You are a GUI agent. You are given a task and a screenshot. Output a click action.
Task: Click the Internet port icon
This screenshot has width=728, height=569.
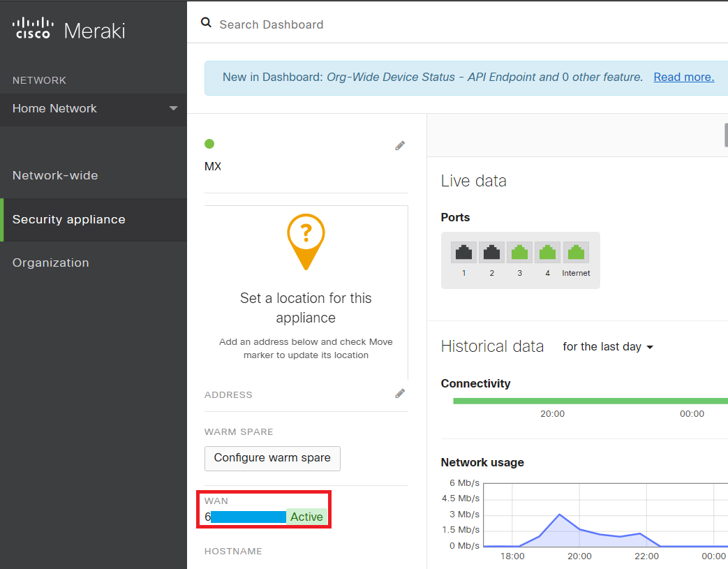click(x=576, y=252)
